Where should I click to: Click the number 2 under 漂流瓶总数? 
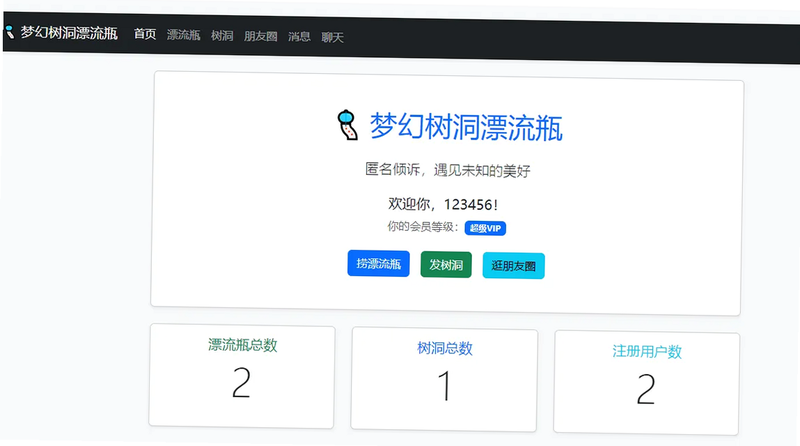241,383
